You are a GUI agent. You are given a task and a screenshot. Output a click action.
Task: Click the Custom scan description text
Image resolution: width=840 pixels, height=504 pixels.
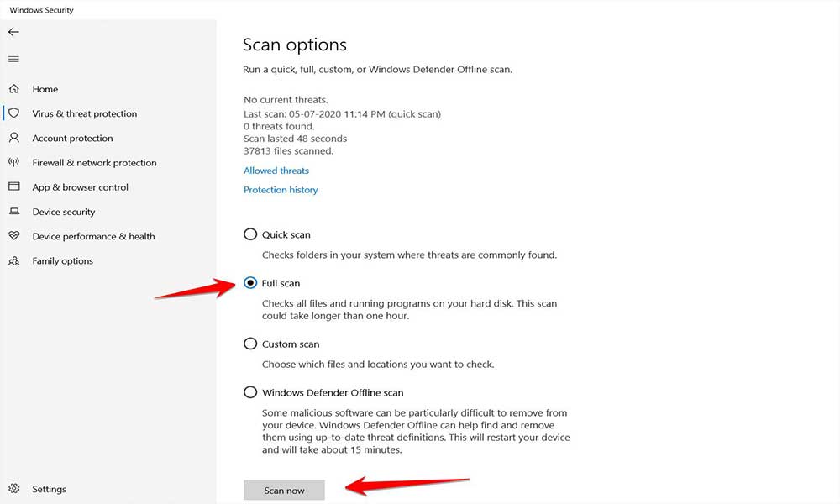coord(378,365)
